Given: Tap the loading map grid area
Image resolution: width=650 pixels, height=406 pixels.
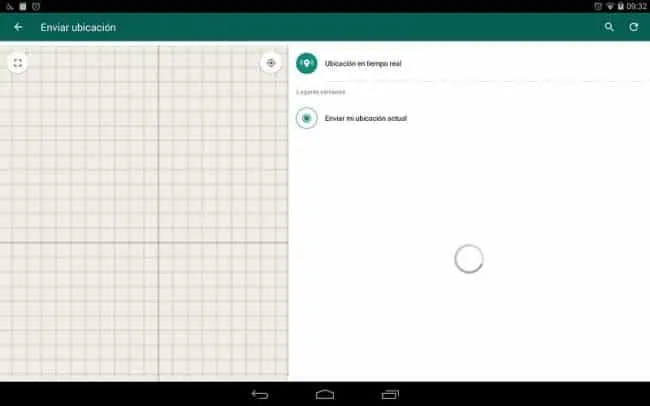Looking at the screenshot, I should 144,212.
